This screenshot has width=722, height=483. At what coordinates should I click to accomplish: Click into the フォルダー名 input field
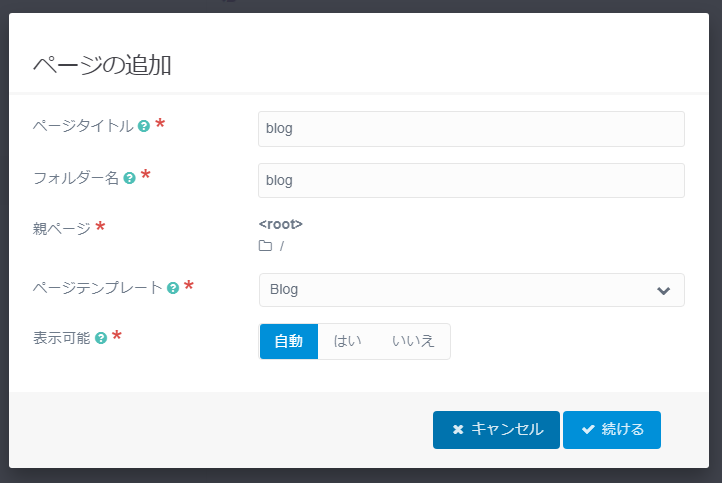471,181
